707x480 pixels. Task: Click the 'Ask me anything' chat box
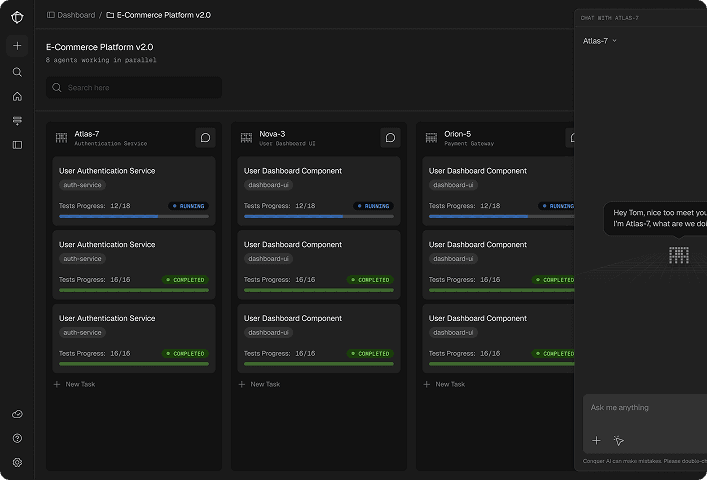coord(640,408)
